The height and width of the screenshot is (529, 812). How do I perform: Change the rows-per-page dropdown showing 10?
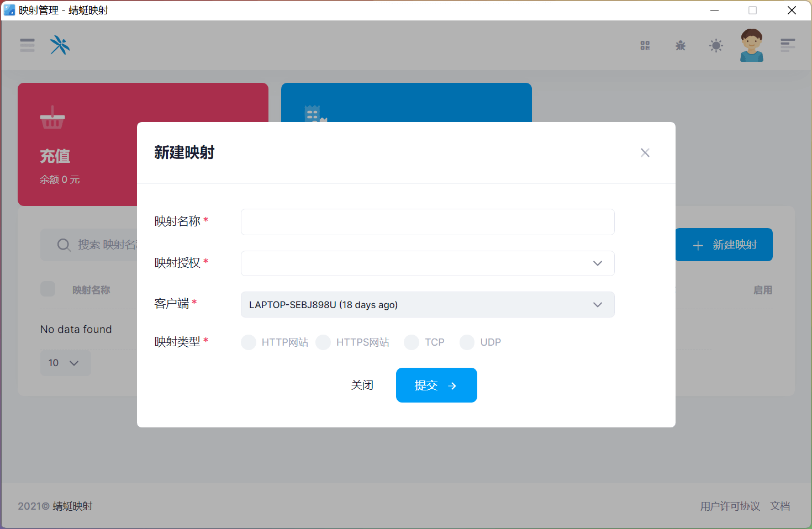tap(65, 363)
